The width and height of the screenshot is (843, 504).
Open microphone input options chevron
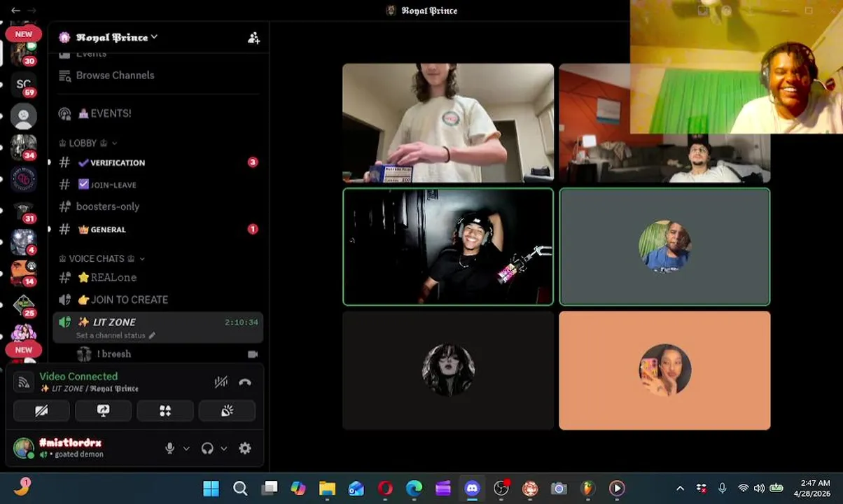(186, 449)
